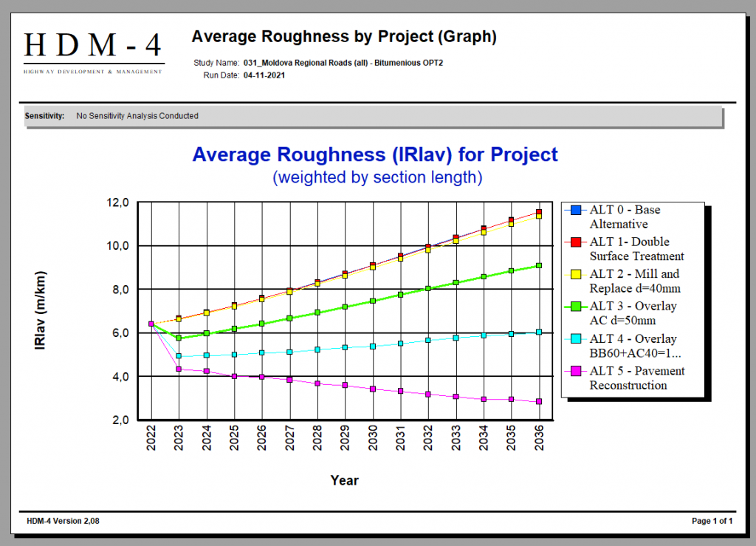Select the Pavement Reconstruction legend label
The width and height of the screenshot is (756, 546).
point(636,378)
